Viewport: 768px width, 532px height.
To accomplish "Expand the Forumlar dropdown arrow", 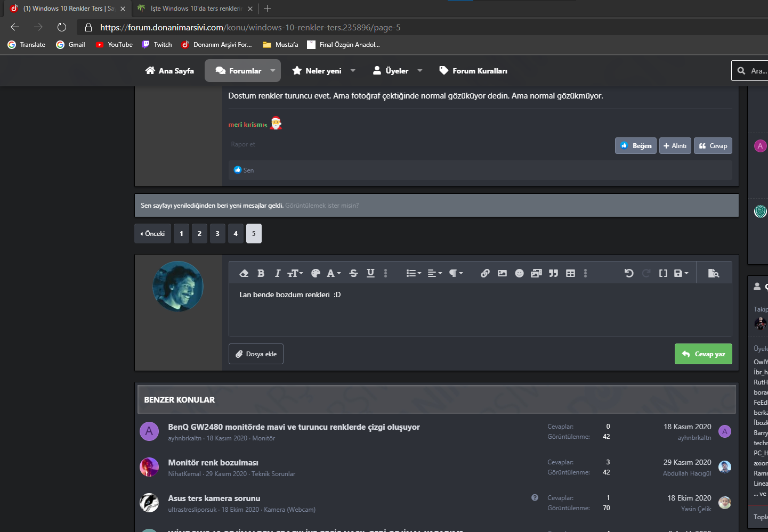I will click(273, 71).
